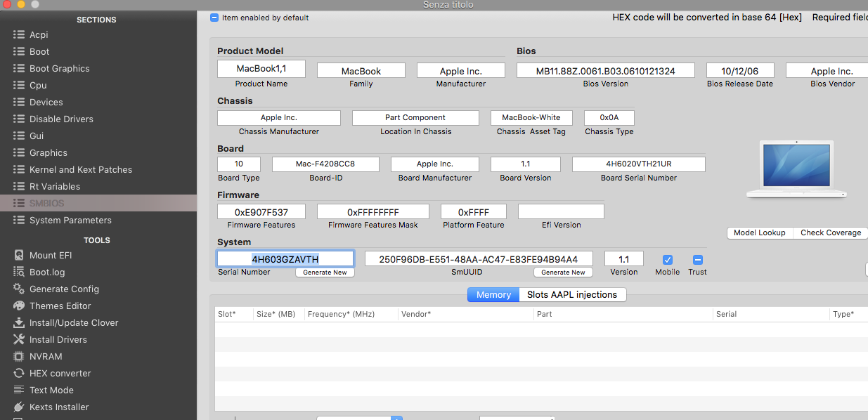868x420 pixels.
Task: Generate a new serial number
Action: (x=325, y=273)
